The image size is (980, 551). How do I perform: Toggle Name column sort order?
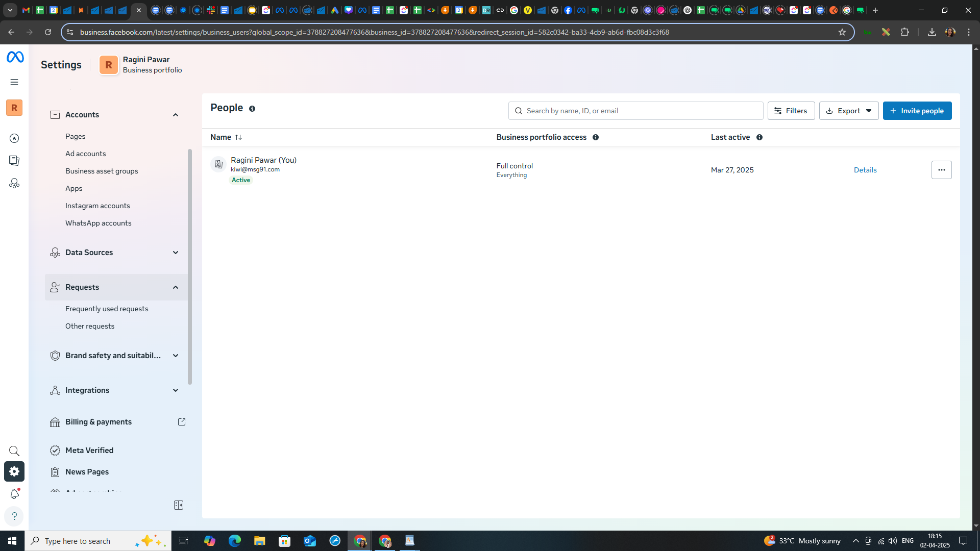pos(238,137)
